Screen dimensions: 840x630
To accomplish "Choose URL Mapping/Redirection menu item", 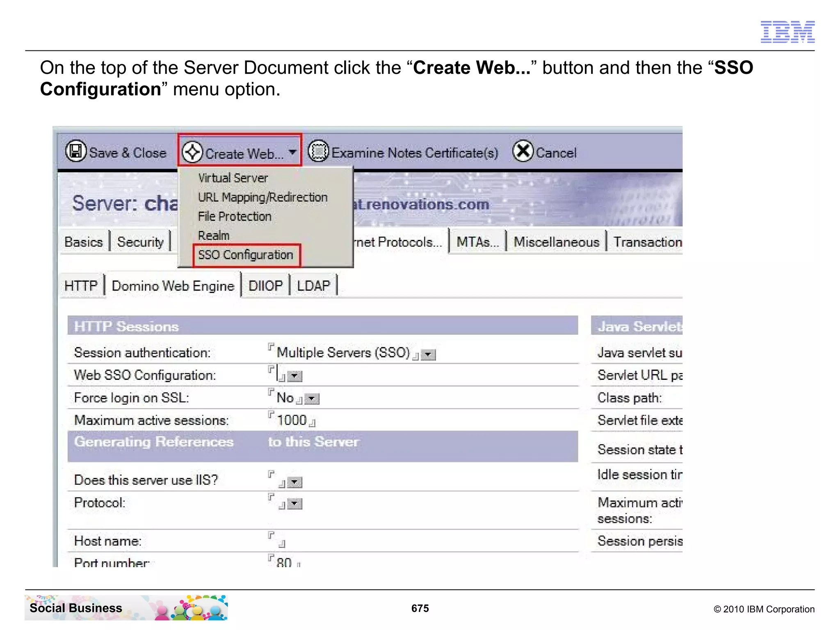I will pos(262,197).
